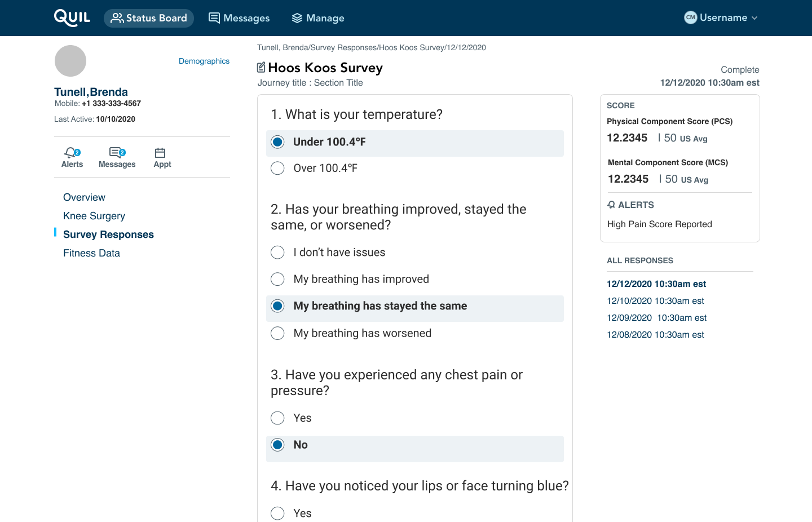Open Messages in top navigation
This screenshot has height=522, width=812.
(x=239, y=18)
